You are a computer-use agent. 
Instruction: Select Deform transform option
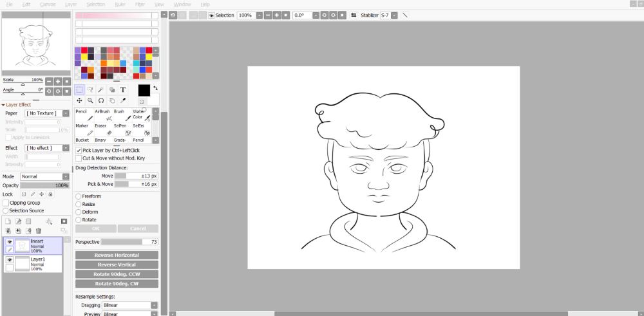pos(79,212)
